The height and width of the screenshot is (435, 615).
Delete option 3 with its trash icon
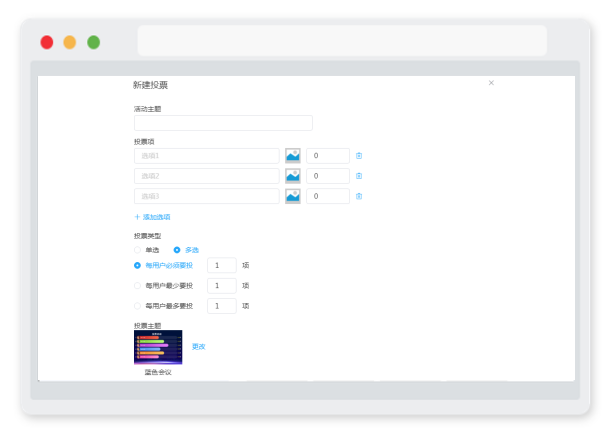coord(359,196)
